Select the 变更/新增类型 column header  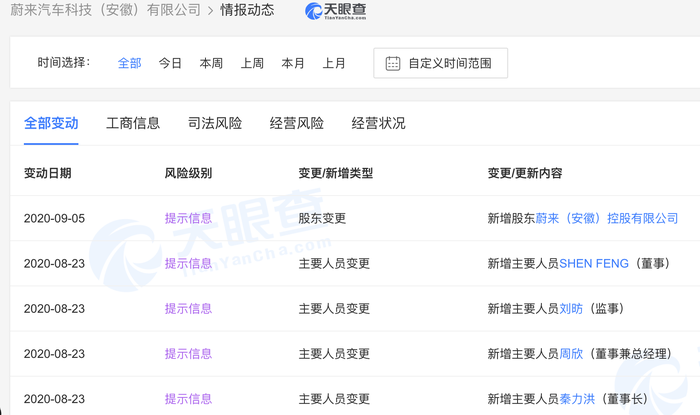(x=336, y=173)
